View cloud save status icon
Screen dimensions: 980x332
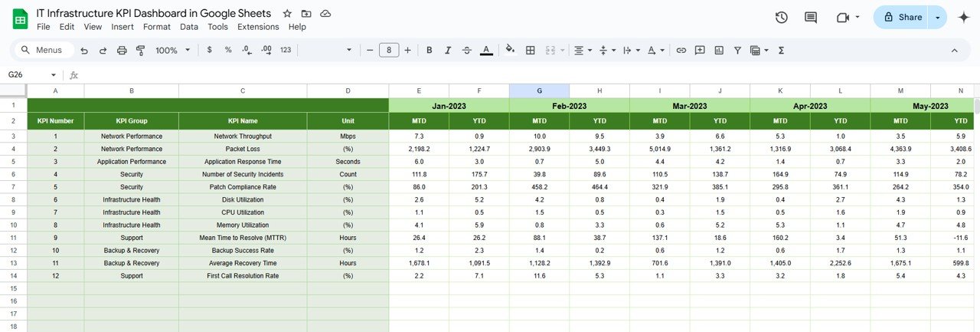(325, 14)
